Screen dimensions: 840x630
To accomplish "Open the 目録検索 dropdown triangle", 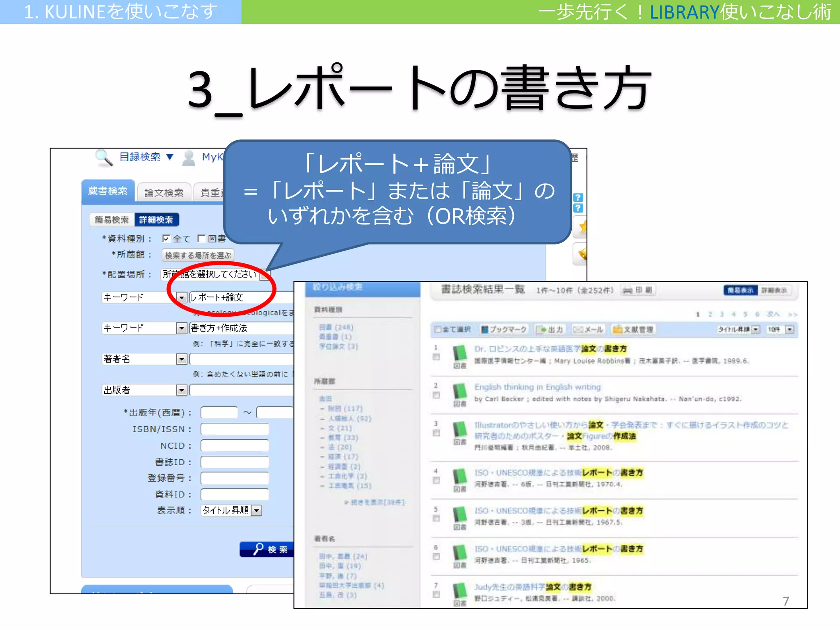I will [170, 157].
